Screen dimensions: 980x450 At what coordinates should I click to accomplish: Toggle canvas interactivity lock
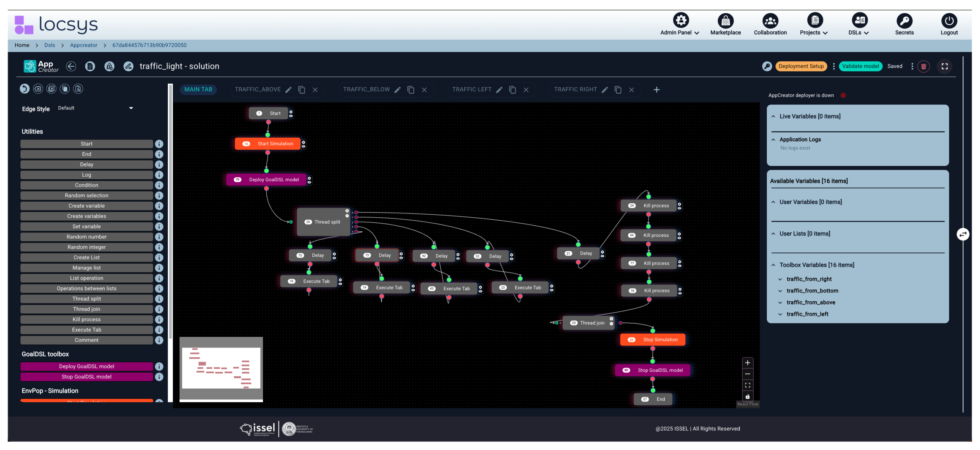[747, 396]
